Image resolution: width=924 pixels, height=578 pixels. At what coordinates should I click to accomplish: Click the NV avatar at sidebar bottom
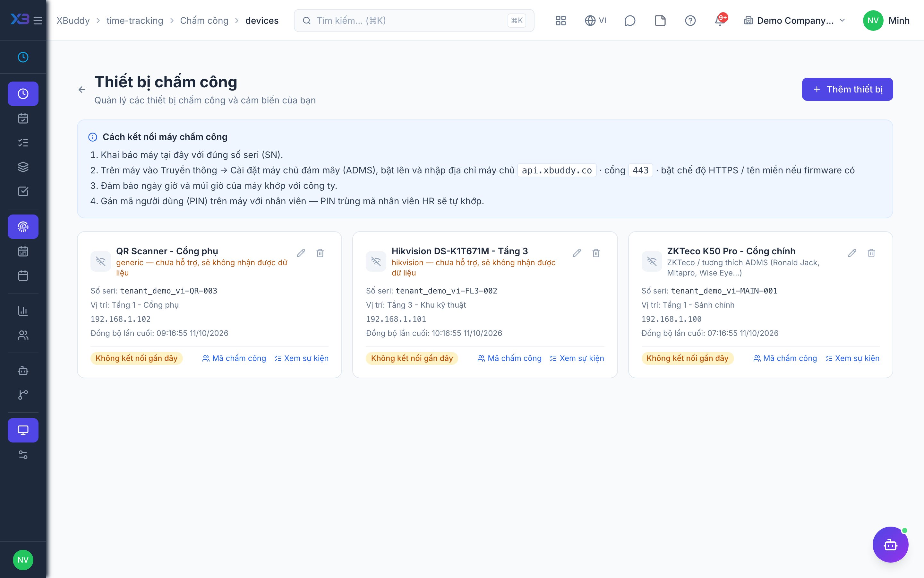tap(23, 560)
